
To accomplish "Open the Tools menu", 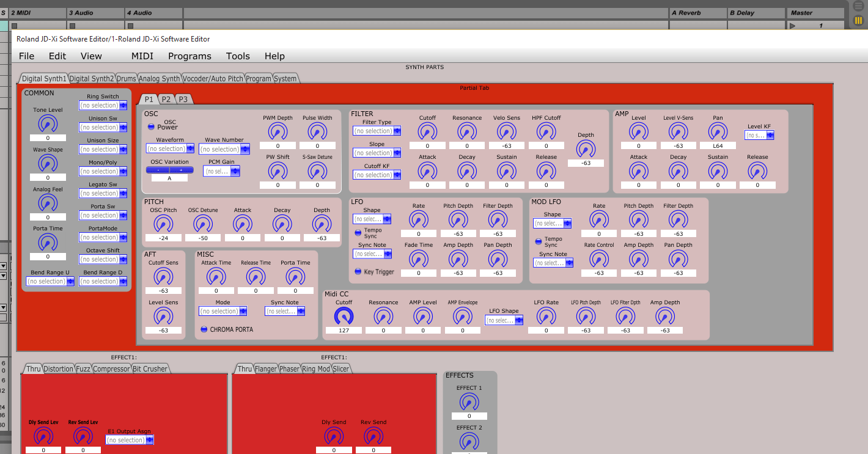I will [x=238, y=56].
